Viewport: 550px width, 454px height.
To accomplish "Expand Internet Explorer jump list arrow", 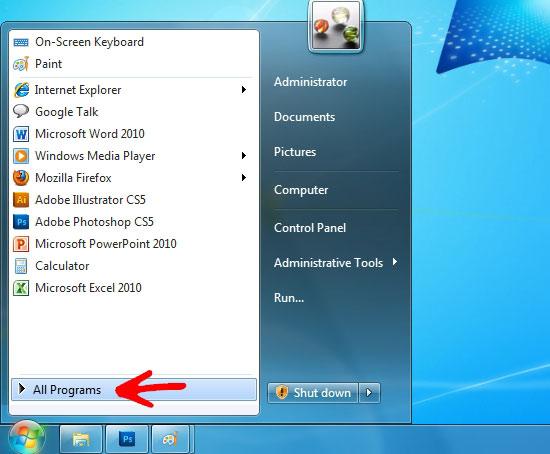I will (x=244, y=90).
